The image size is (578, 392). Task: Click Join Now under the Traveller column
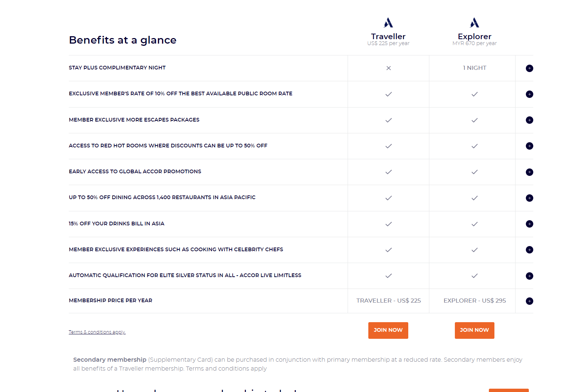388,330
